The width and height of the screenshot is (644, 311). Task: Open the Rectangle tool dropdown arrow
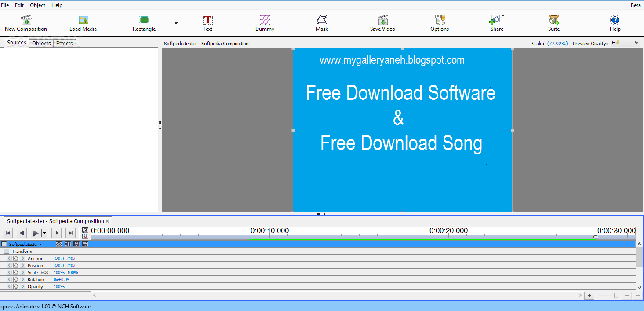click(175, 23)
